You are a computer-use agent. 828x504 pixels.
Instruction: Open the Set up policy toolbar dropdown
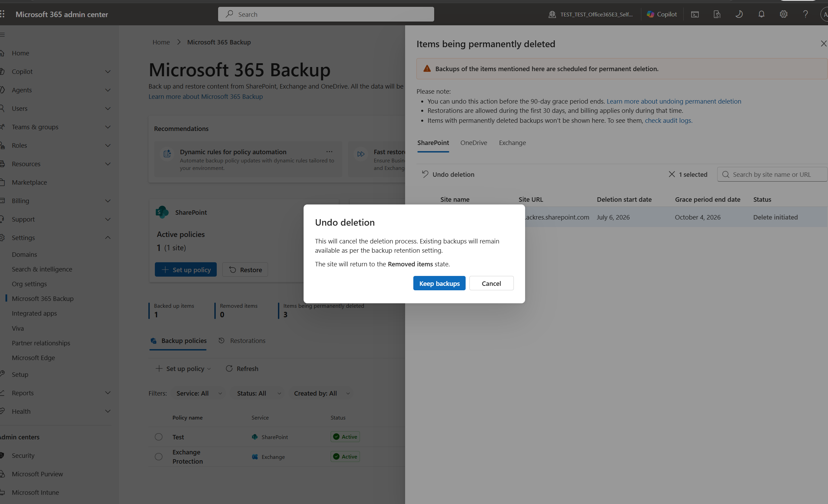click(183, 368)
